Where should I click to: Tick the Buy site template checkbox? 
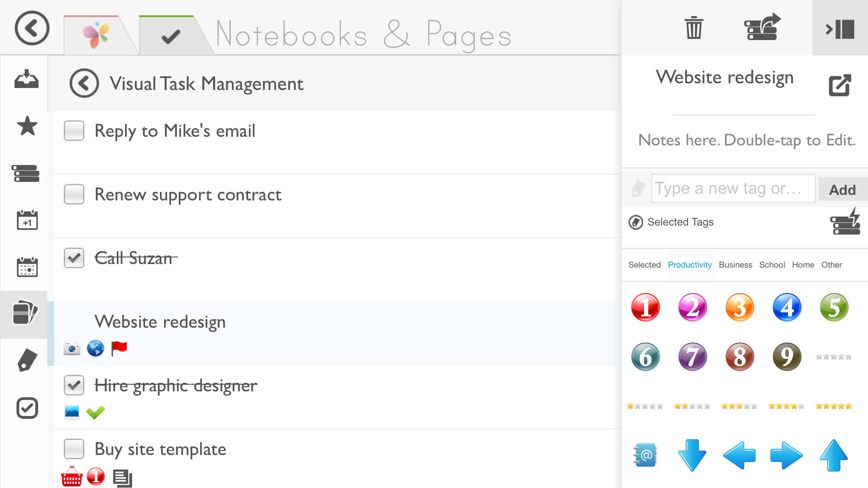point(74,449)
